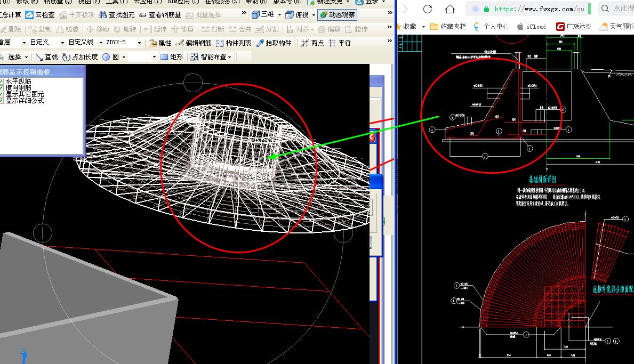Open the 视图 menu
The height and width of the screenshot is (364, 634).
pyautogui.click(x=88, y=2)
